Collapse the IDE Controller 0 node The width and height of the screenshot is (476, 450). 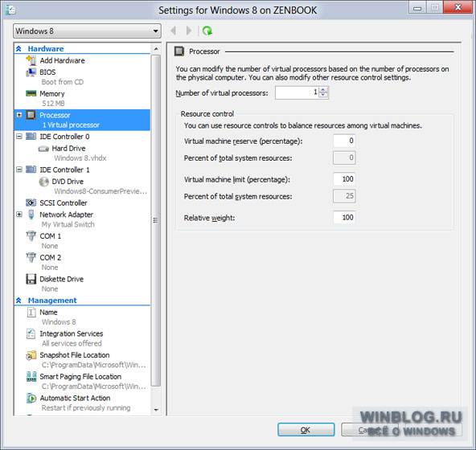tap(19, 137)
